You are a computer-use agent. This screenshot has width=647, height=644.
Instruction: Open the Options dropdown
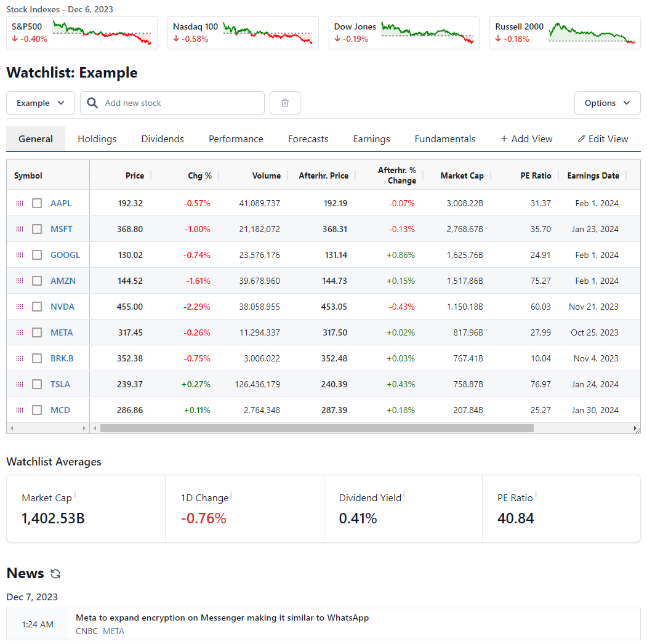(x=607, y=103)
